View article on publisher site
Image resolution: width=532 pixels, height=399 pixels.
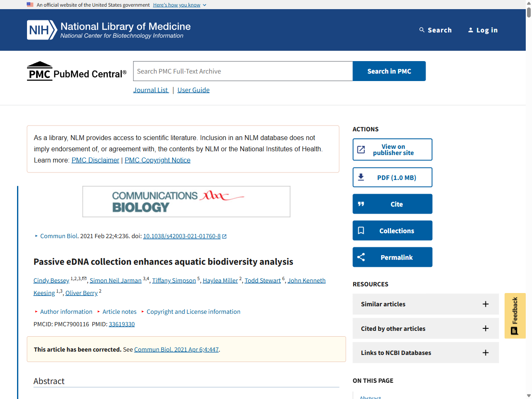(392, 150)
